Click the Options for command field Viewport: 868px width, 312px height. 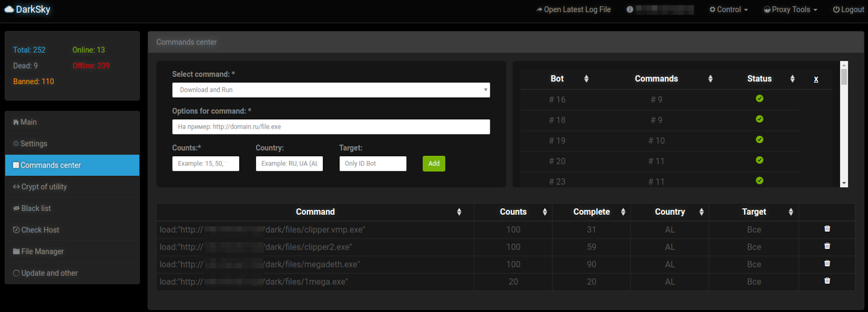tap(331, 127)
